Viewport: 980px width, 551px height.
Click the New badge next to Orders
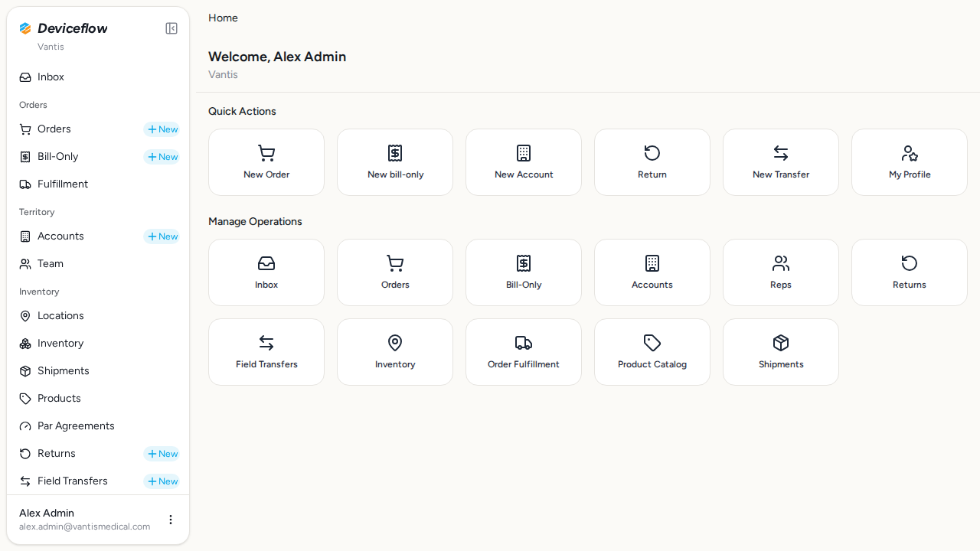click(162, 129)
